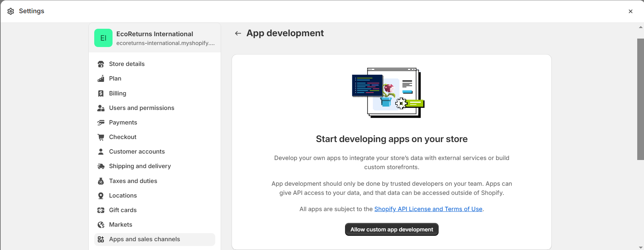Viewport: 644px width, 250px height.
Task: Click the Settings gear icon
Action: point(11,11)
